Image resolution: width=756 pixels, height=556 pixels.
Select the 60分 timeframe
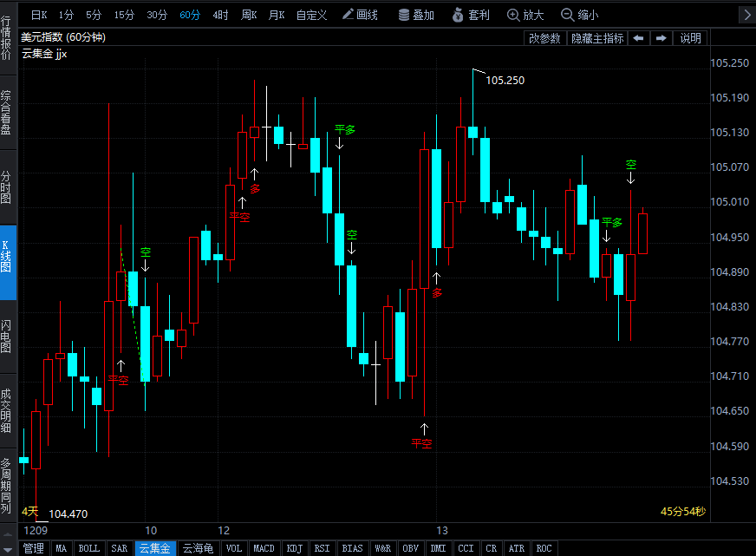coord(190,15)
